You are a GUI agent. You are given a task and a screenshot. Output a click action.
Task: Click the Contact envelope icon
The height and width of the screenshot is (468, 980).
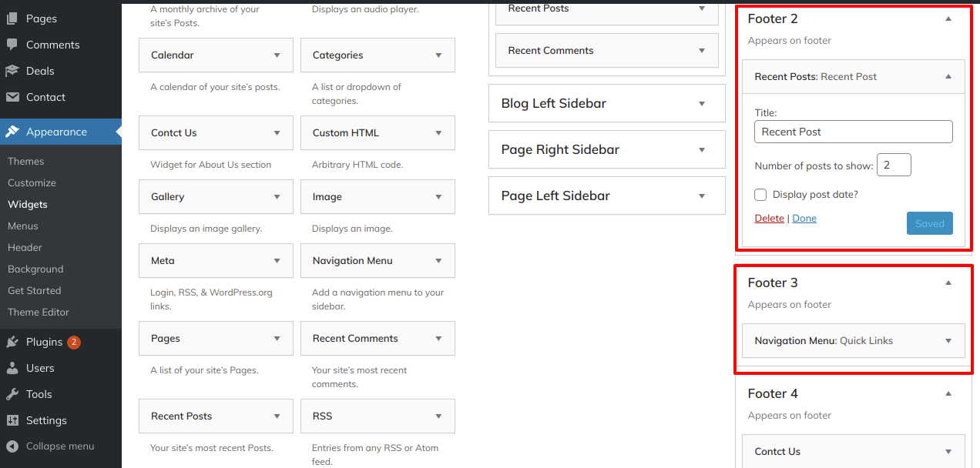pos(12,97)
